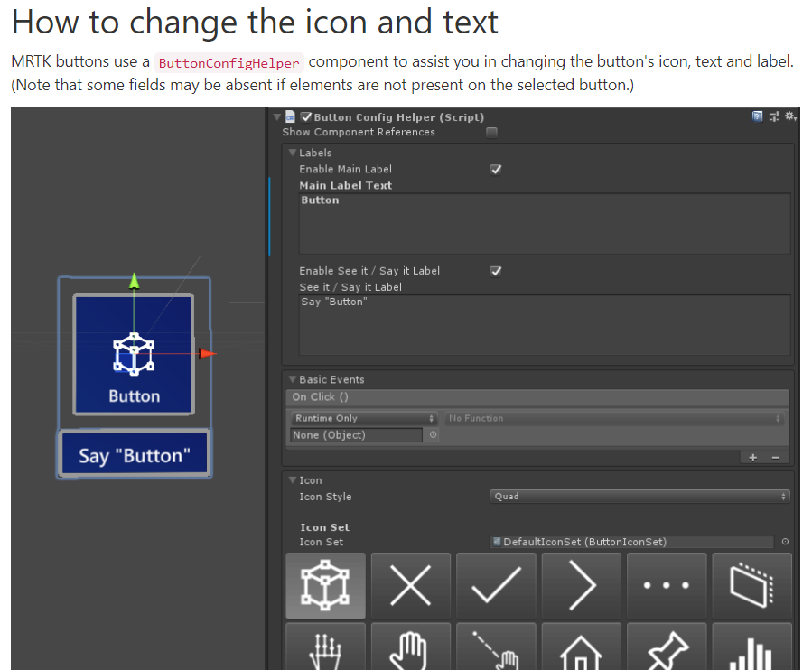Add On Click event with plus button
812x670 pixels.
click(753, 457)
